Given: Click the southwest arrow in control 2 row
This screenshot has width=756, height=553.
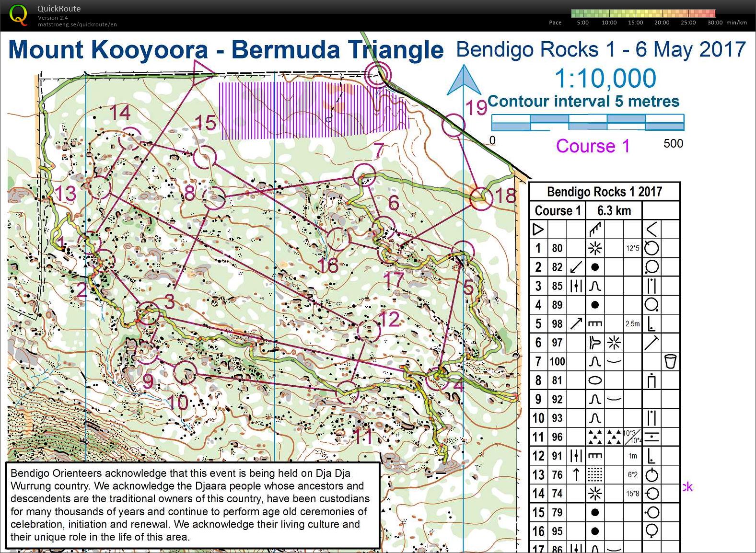Looking at the screenshot, I should pyautogui.click(x=576, y=267).
